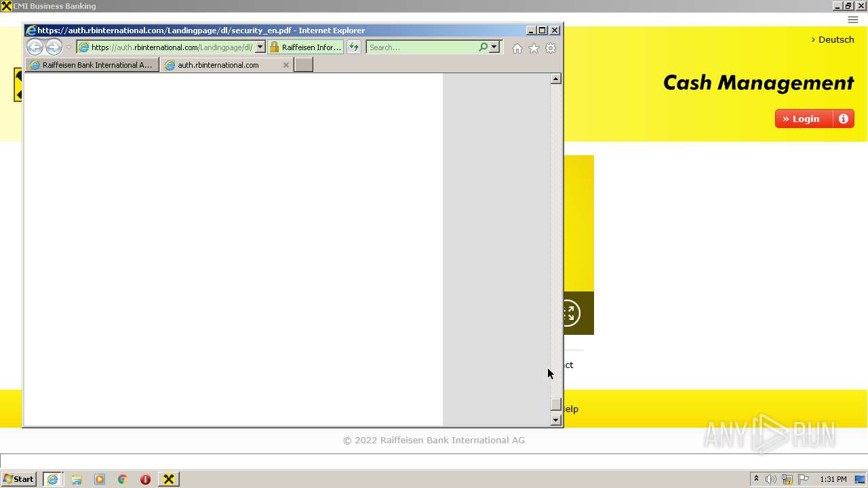The image size is (868, 488).
Task: Click the CMI Business Banking title icon
Action: pos(6,6)
